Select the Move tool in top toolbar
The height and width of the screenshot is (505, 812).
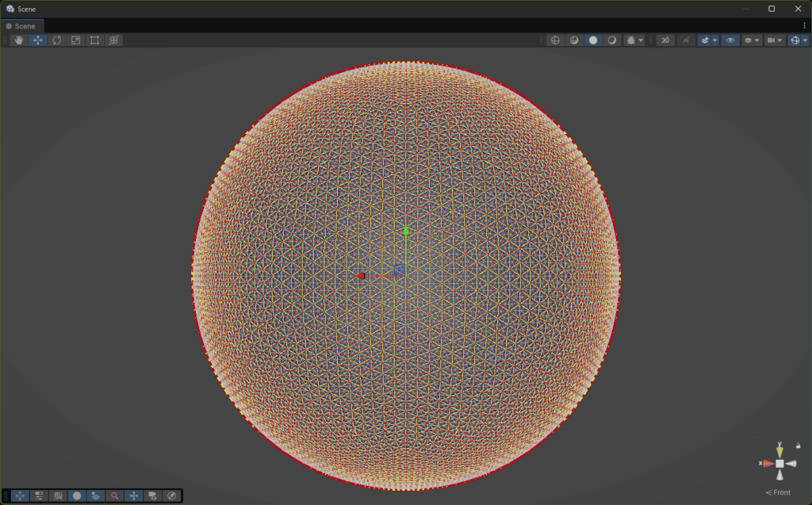[38, 40]
